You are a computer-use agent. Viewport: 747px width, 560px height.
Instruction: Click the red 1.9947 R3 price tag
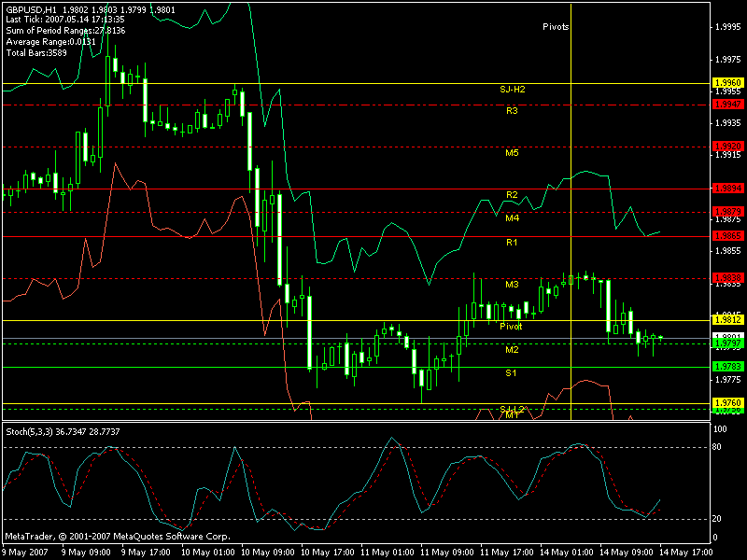pyautogui.click(x=727, y=105)
